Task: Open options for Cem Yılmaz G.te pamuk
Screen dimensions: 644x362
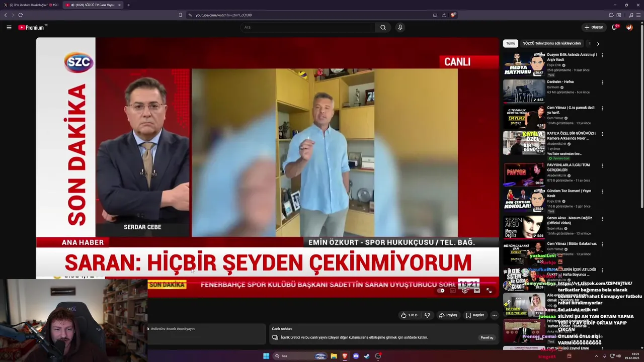Action: click(x=602, y=108)
